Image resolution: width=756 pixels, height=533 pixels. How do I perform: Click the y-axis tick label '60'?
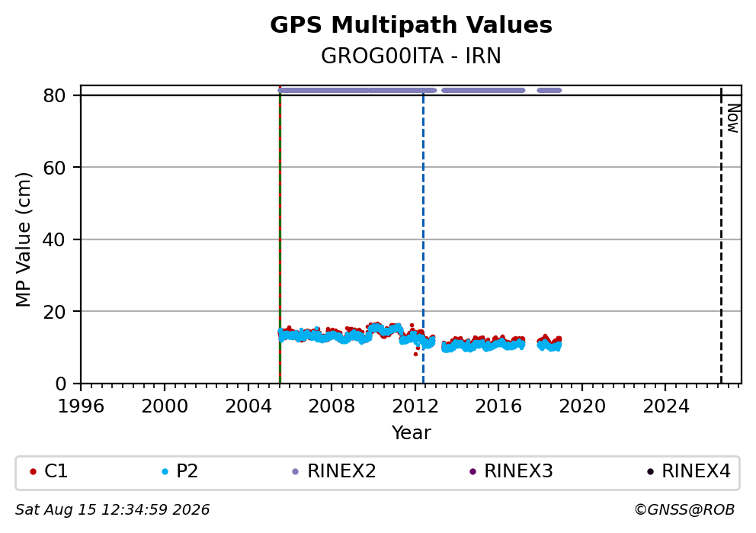pyautogui.click(x=54, y=168)
